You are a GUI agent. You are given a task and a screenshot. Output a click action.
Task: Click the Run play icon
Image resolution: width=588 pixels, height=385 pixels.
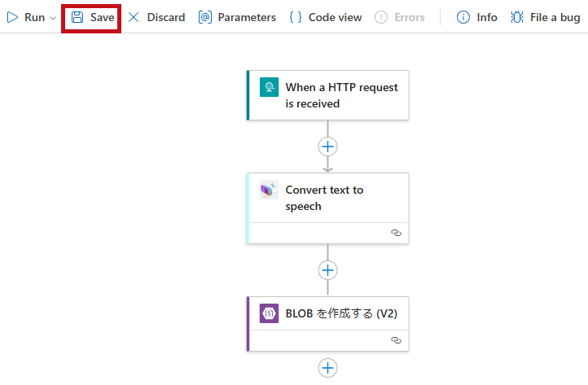pyautogui.click(x=13, y=17)
